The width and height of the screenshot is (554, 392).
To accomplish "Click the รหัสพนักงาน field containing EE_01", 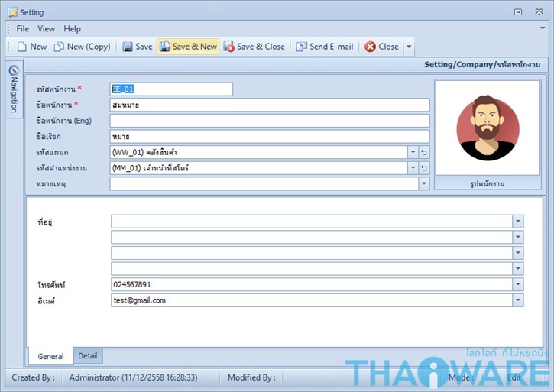I will click(x=171, y=89).
